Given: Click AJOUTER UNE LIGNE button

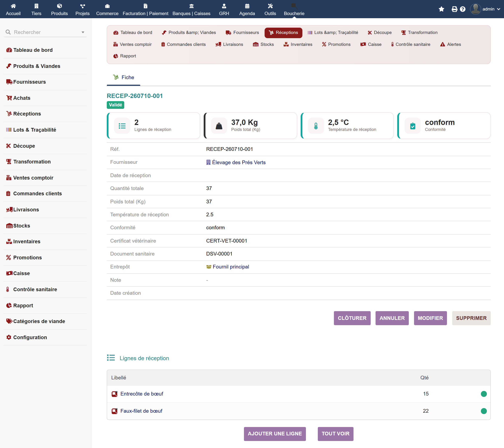Looking at the screenshot, I should point(275,434).
